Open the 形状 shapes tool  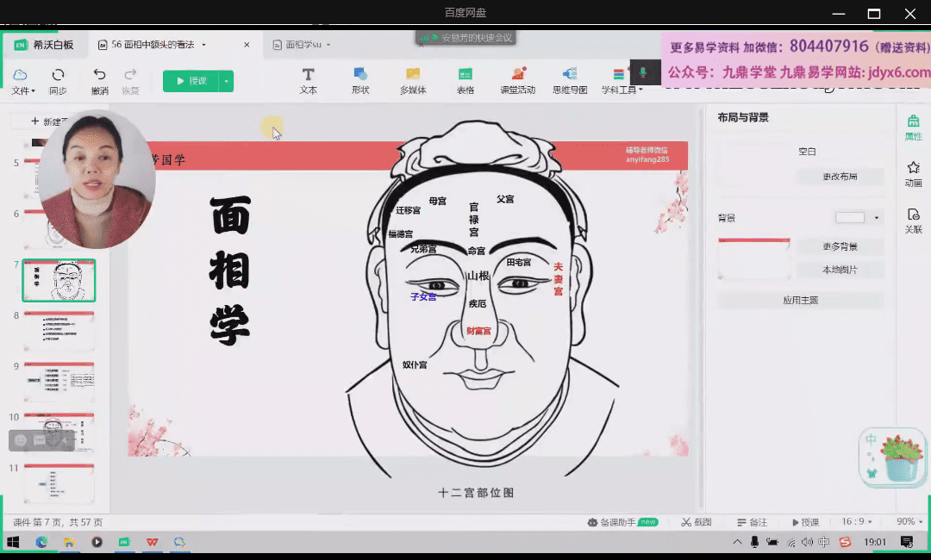pyautogui.click(x=360, y=81)
